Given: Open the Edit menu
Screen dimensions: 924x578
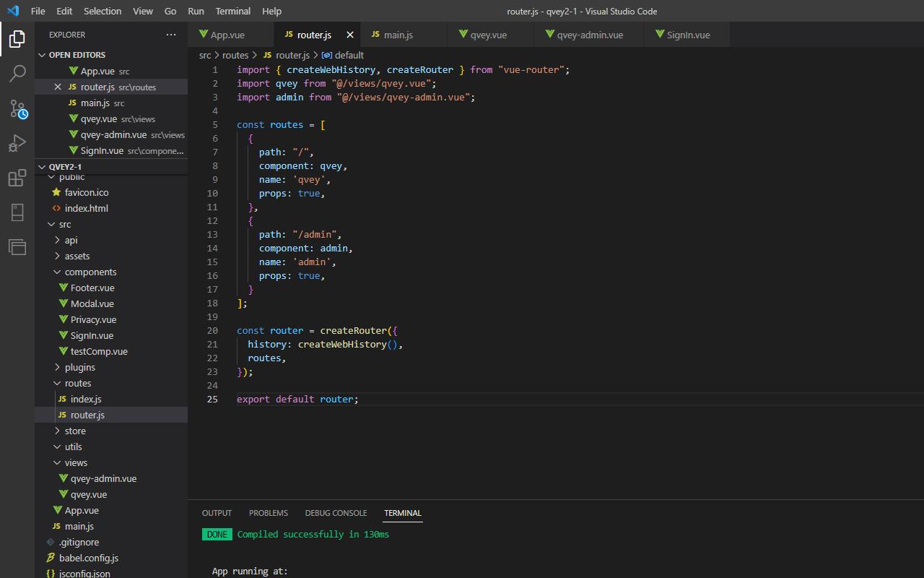Looking at the screenshot, I should coord(64,11).
